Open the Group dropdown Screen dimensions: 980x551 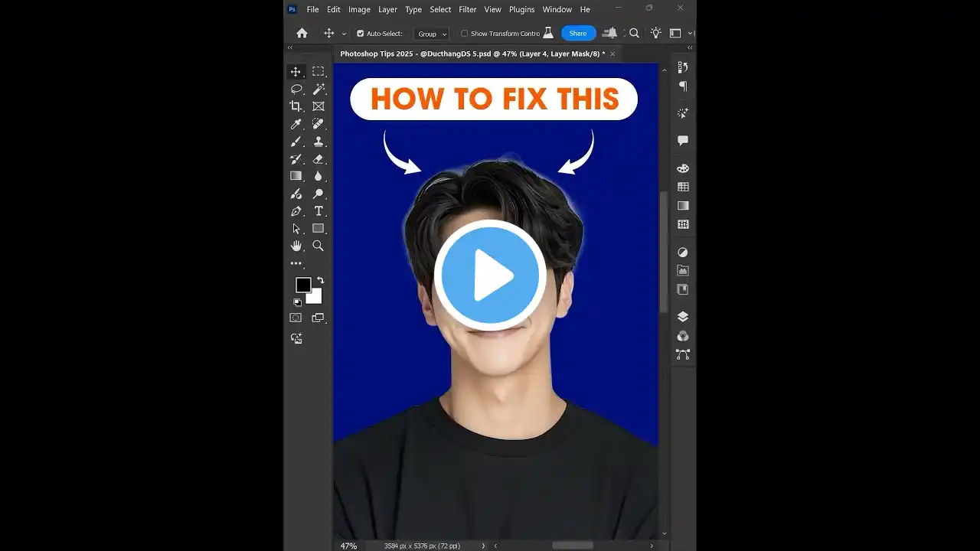pyautogui.click(x=431, y=34)
